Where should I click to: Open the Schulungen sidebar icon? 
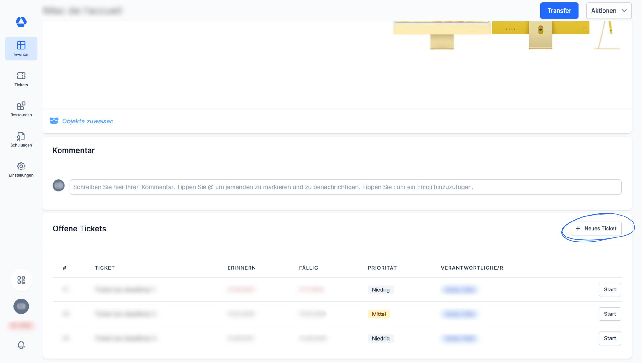[x=21, y=139]
